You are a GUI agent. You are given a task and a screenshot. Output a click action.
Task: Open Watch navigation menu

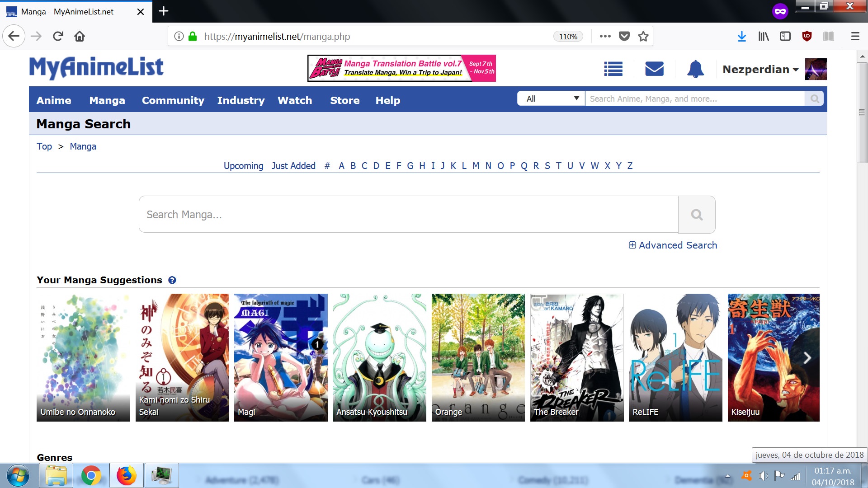tap(295, 100)
